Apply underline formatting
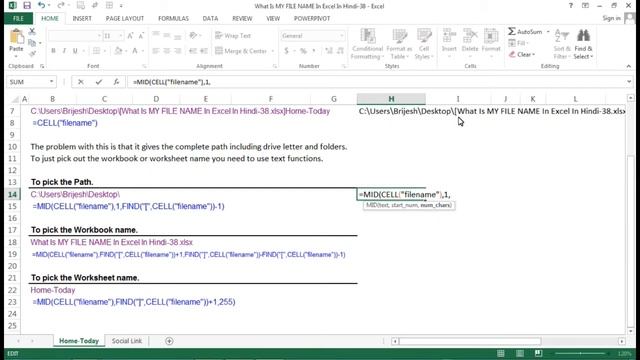 point(75,51)
